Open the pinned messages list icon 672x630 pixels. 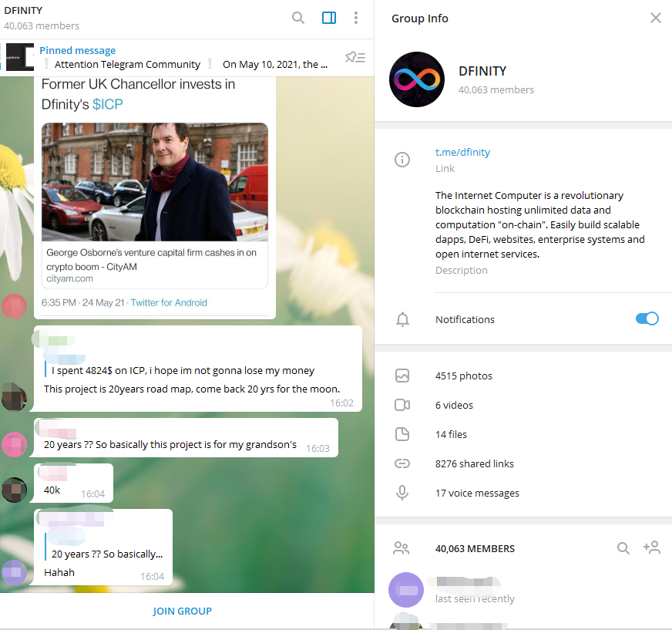tap(355, 57)
